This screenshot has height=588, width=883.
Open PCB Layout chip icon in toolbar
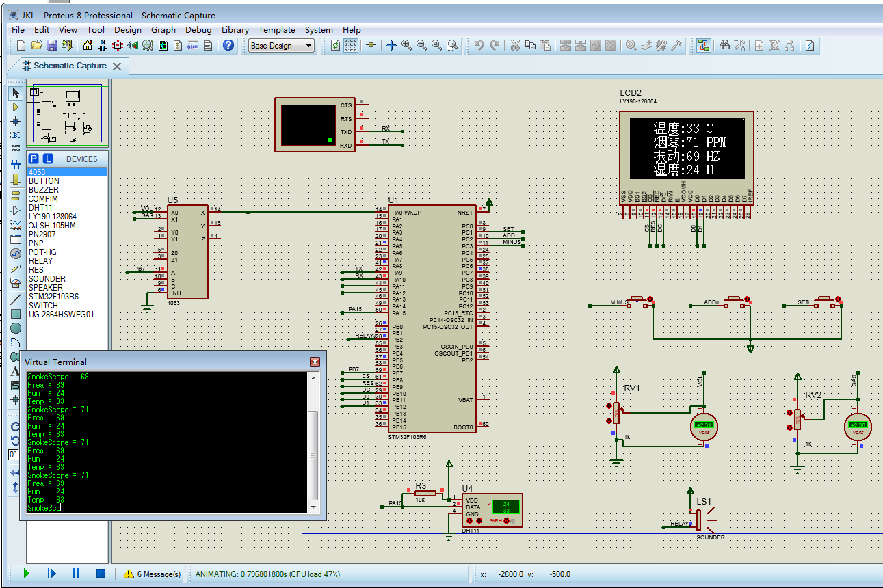[118, 45]
